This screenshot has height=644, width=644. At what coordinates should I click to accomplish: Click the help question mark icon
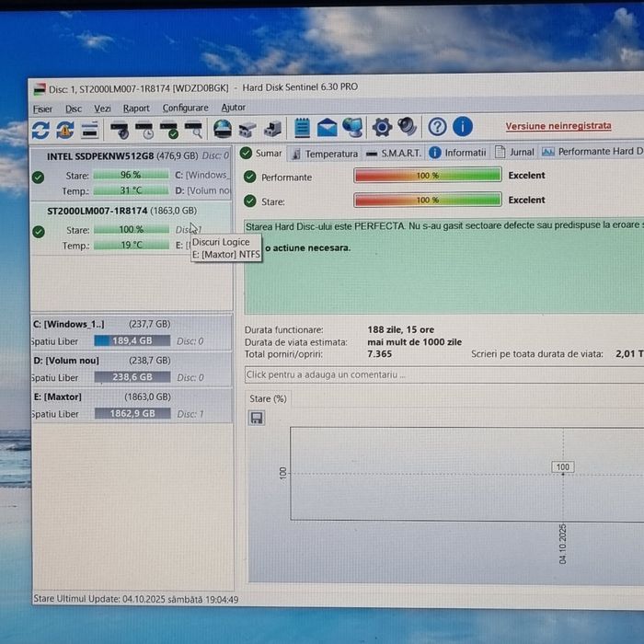[x=438, y=127]
